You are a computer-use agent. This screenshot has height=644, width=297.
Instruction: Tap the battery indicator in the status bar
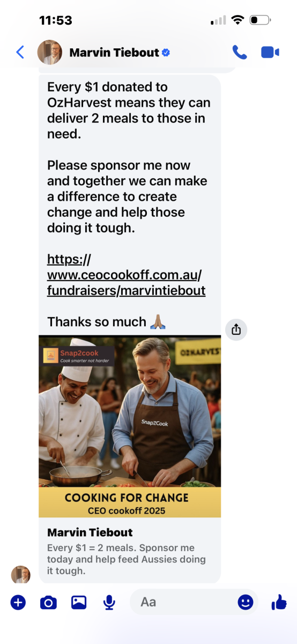(260, 20)
